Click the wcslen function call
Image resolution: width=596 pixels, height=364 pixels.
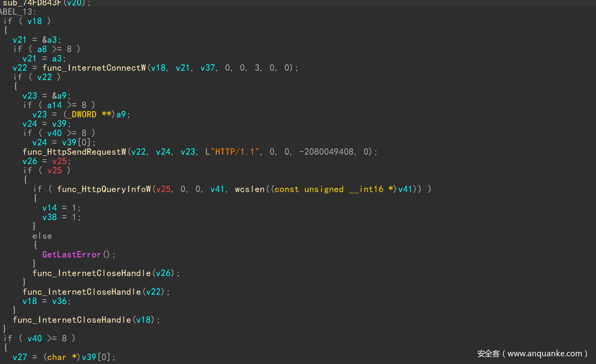pyautogui.click(x=249, y=189)
